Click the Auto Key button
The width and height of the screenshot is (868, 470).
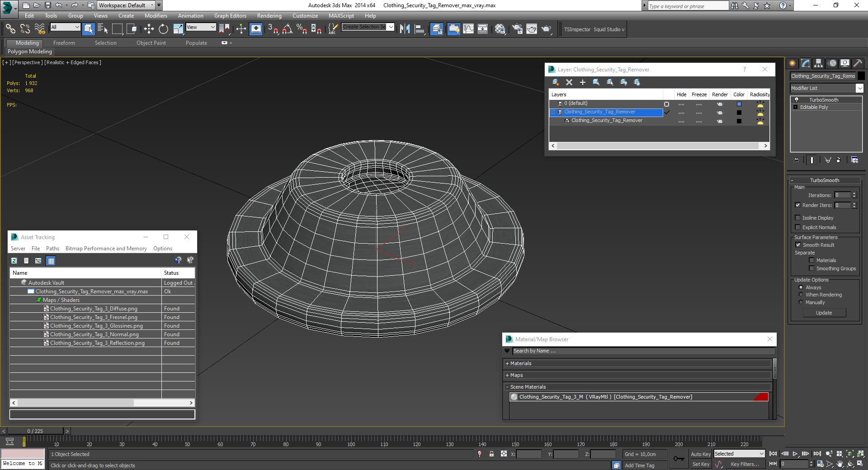(700, 454)
